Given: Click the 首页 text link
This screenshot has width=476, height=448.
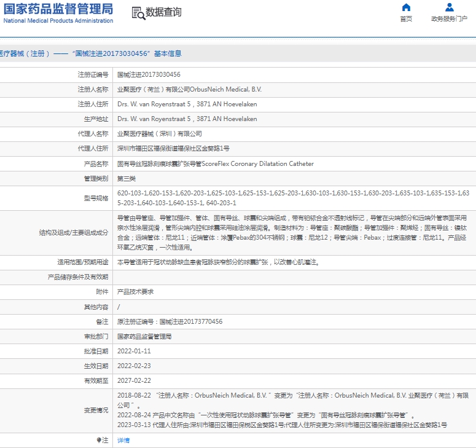Looking at the screenshot, I should 406,19.
